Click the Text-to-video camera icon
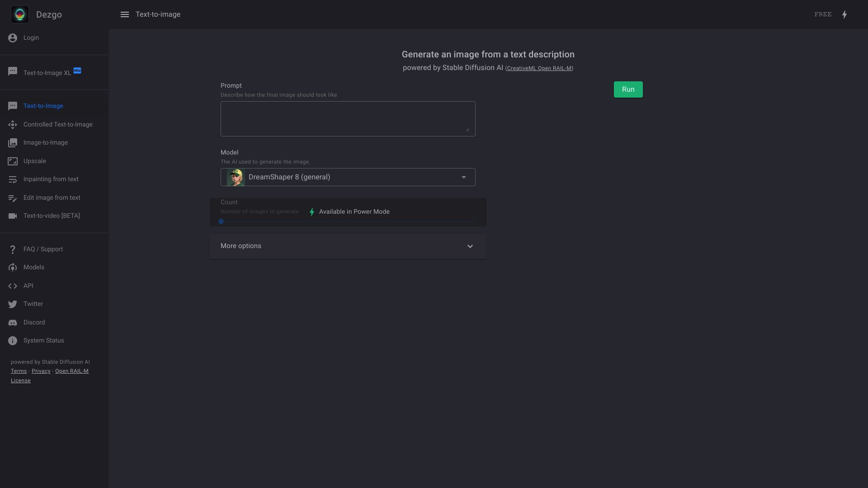The image size is (868, 488). point(13,216)
